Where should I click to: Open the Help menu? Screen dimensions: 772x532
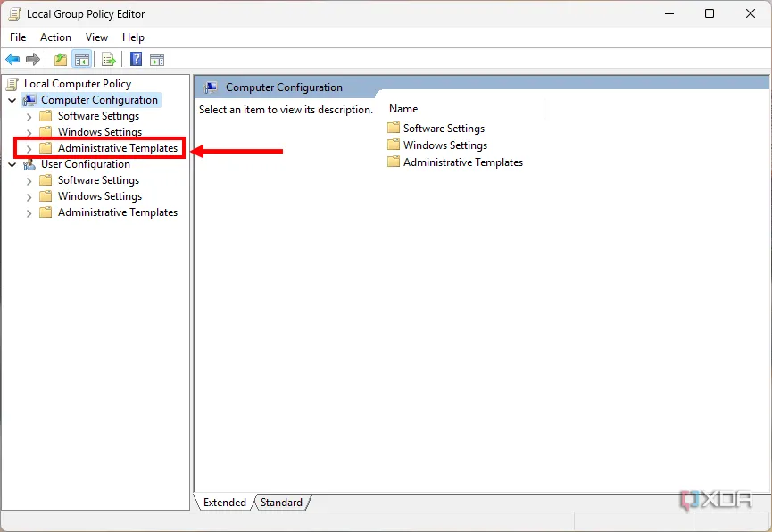133,37
